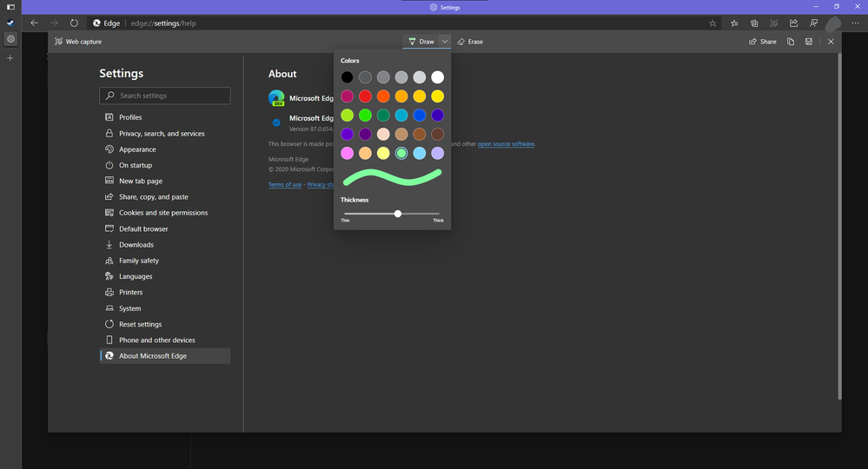Open the profile avatar menu
This screenshot has height=469, width=868.
click(833, 23)
